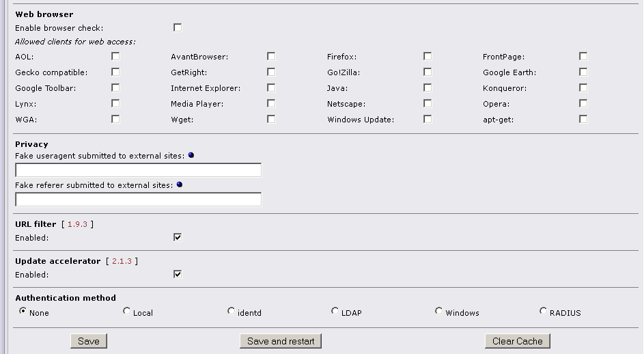The height and width of the screenshot is (354, 644).
Task: Check the Windows Update client box
Action: pos(428,119)
